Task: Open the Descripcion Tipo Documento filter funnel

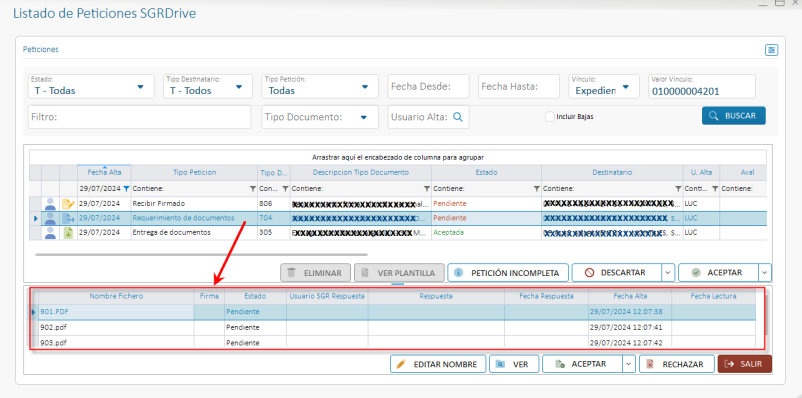Action: click(x=427, y=189)
